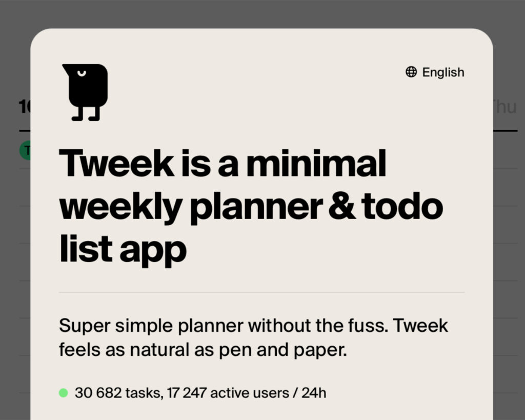Click the "Tweek is a minimal" headline line
Image resolution: width=525 pixels, height=420 pixels.
[223, 163]
